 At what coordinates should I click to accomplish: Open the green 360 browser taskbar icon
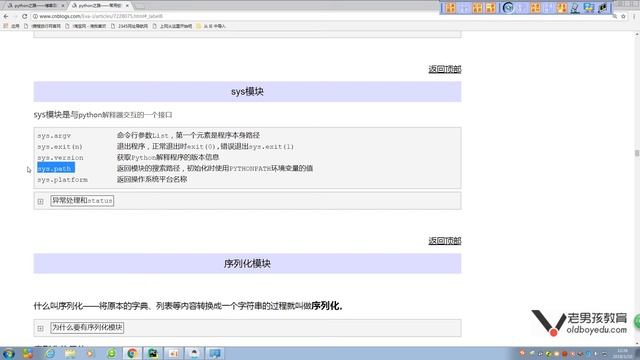(x=111, y=353)
